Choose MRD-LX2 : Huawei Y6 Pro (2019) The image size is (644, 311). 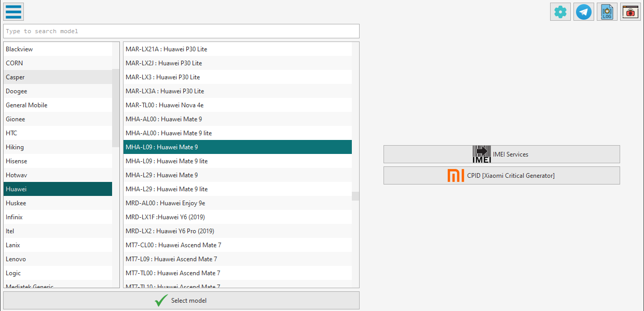[x=238, y=231]
